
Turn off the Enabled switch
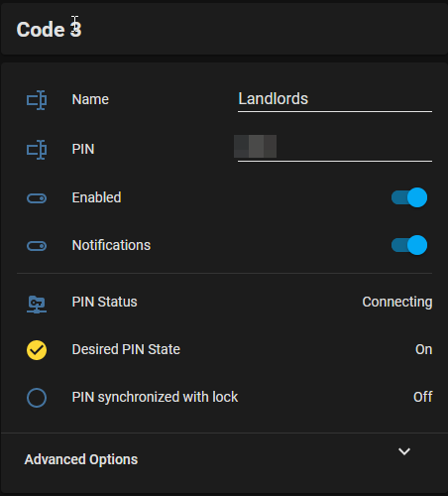pos(409,197)
